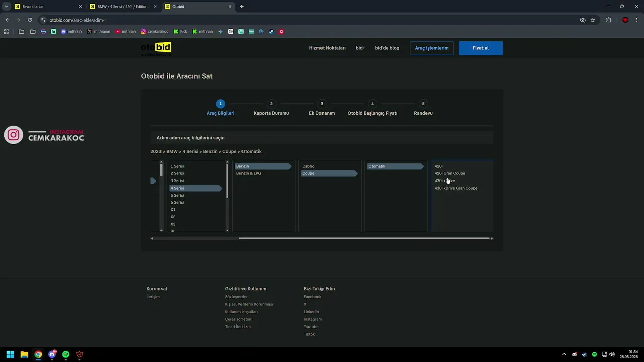View site information icon in address bar
Screen dimensions: 644x362
(x=43, y=20)
